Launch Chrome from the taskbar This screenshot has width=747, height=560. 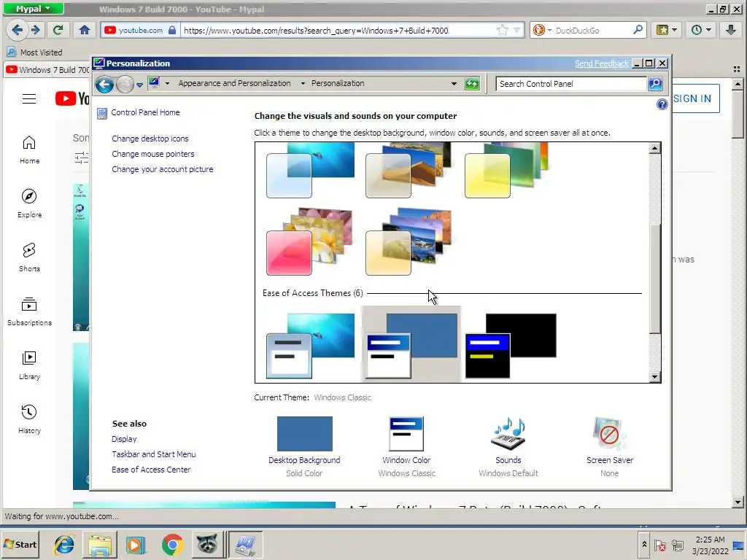coord(172,544)
